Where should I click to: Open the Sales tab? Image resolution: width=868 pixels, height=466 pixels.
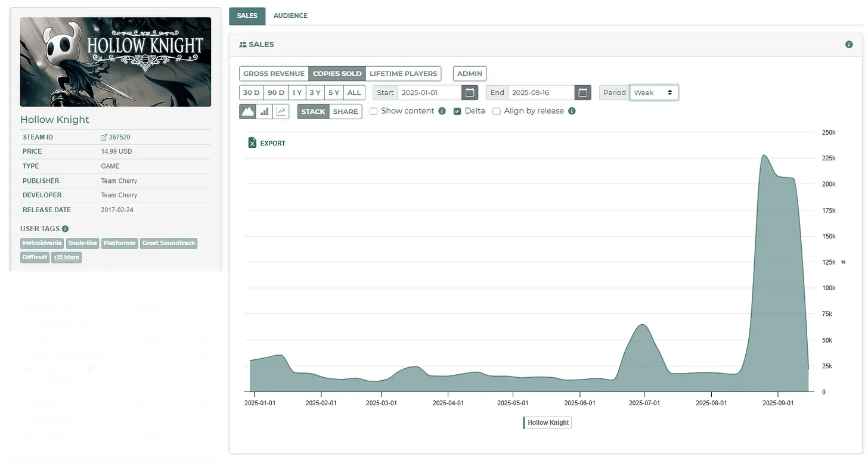[x=247, y=16]
